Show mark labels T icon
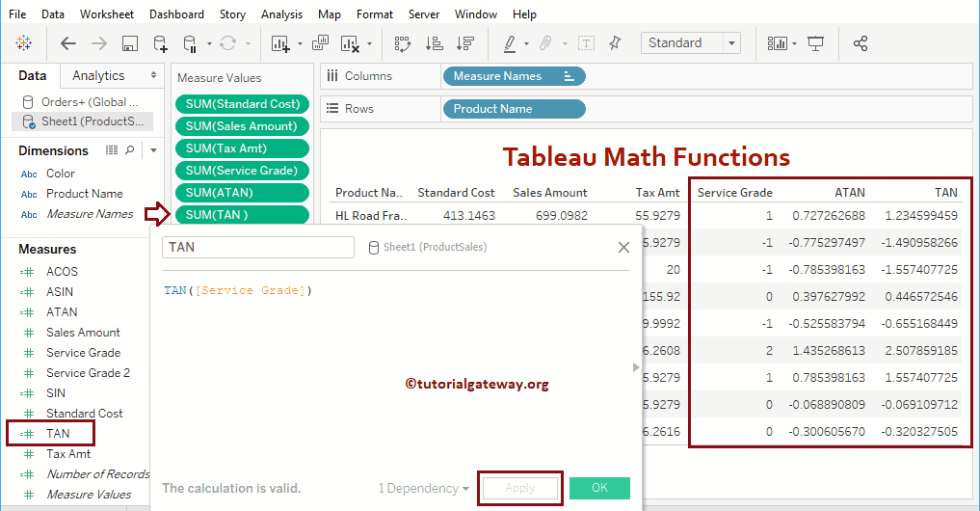Viewport: 980px width, 511px height. coord(586,43)
